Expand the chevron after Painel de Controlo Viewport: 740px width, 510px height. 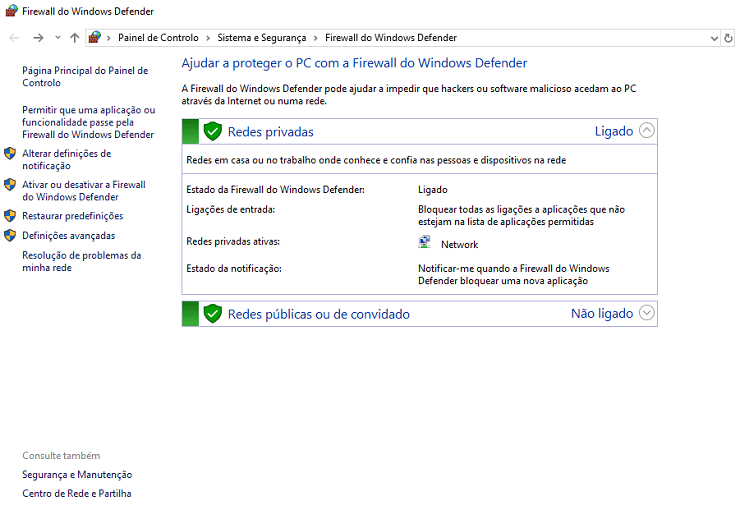tap(208, 38)
